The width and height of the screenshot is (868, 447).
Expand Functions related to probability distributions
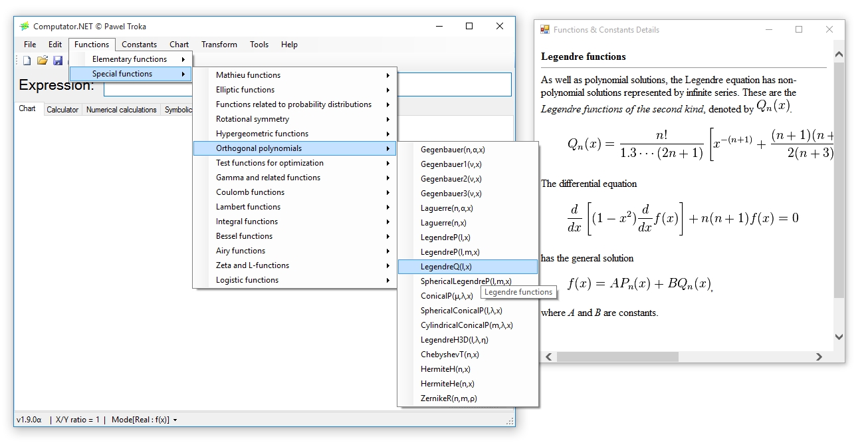tap(294, 104)
